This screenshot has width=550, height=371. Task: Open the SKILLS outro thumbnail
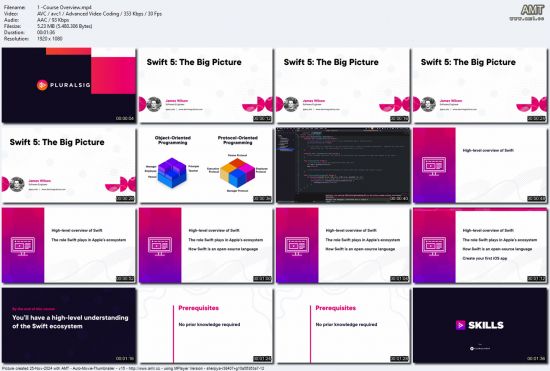pyautogui.click(x=480, y=325)
